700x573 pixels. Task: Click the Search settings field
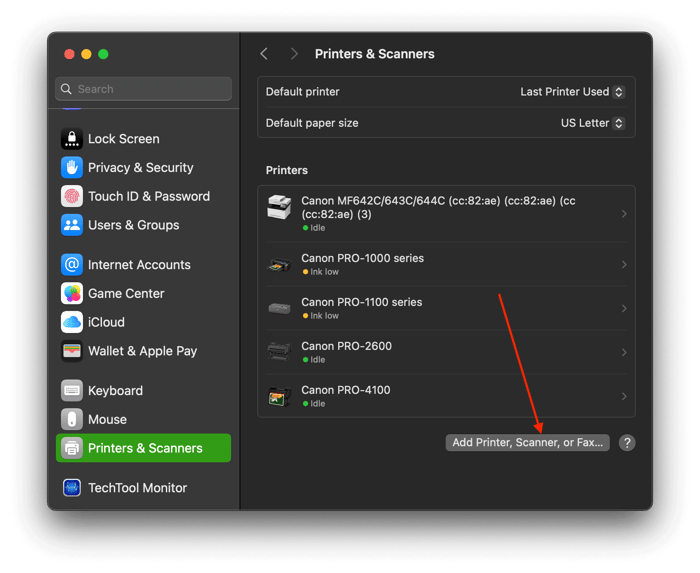coord(143,89)
